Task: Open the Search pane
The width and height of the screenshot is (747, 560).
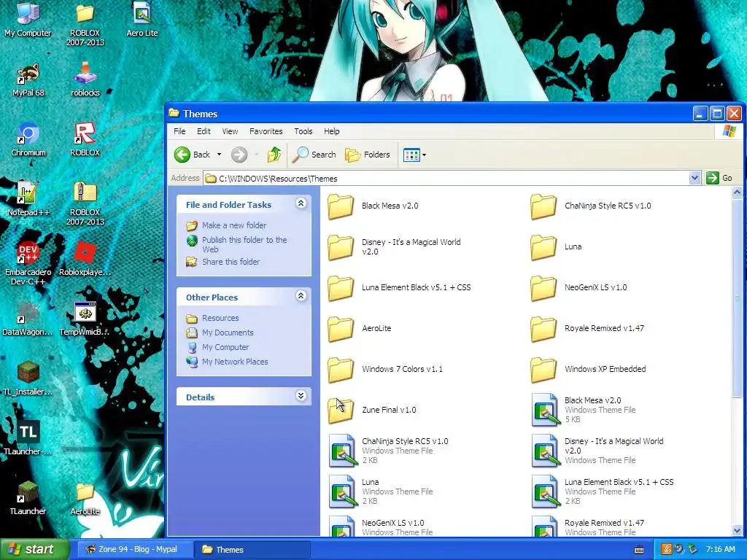Action: point(314,155)
